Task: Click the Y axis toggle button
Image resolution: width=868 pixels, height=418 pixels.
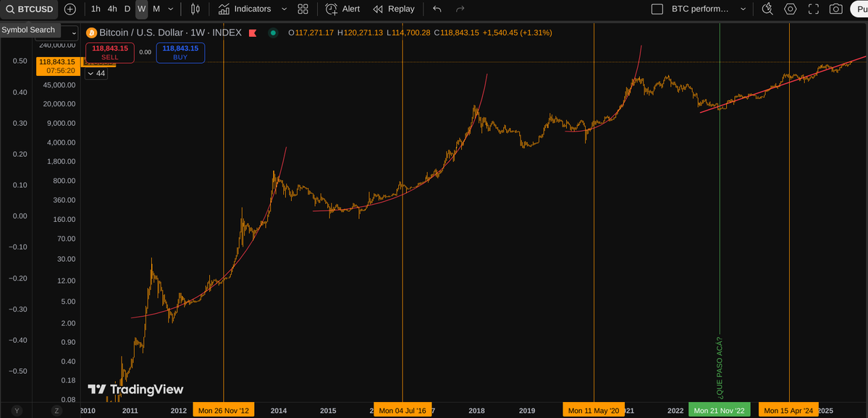Action: 17,410
